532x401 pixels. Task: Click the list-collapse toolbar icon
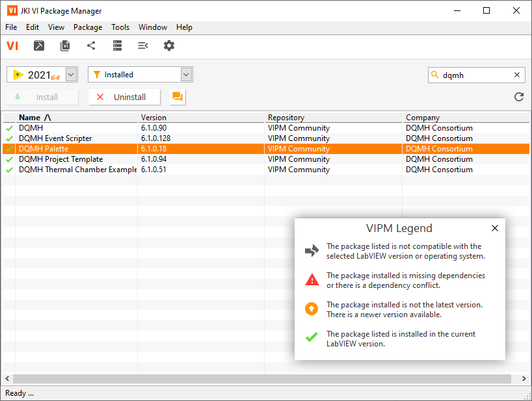point(143,45)
